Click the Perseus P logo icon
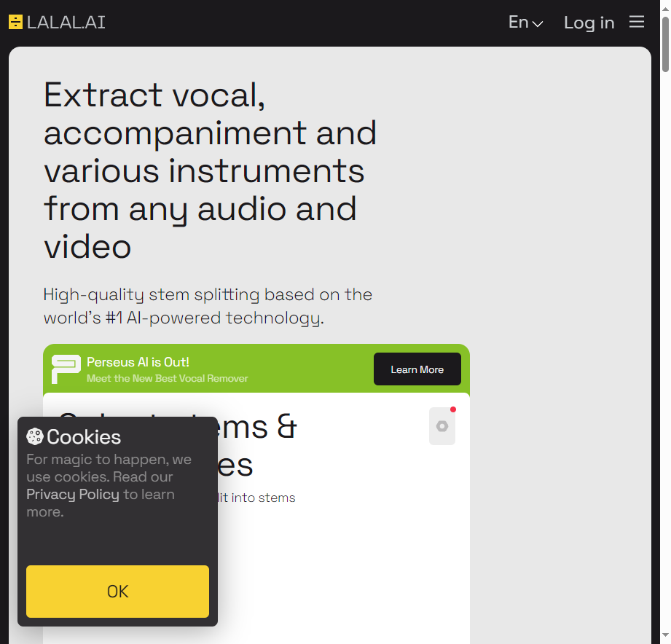This screenshot has width=671, height=644. 66,369
